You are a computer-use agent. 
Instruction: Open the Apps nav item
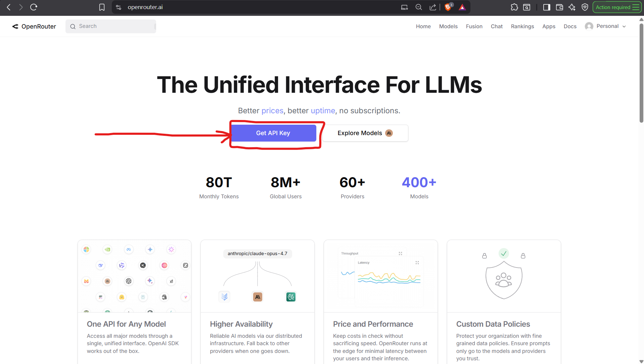coord(549,26)
